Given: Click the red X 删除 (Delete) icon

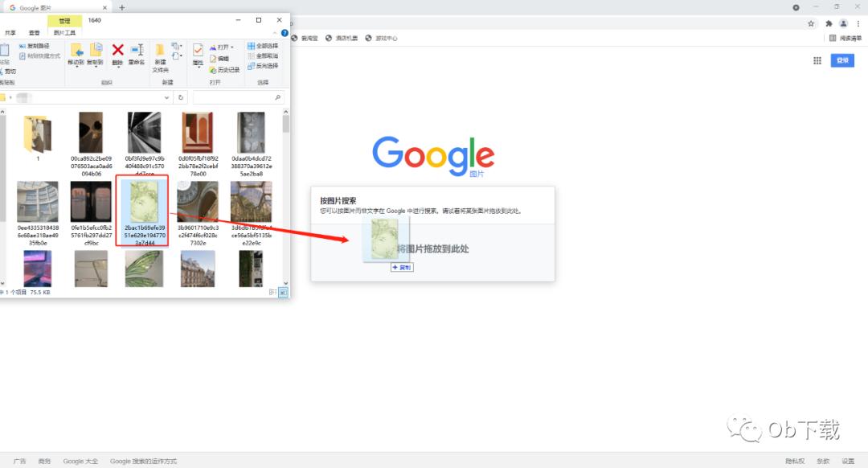Looking at the screenshot, I should 117,50.
